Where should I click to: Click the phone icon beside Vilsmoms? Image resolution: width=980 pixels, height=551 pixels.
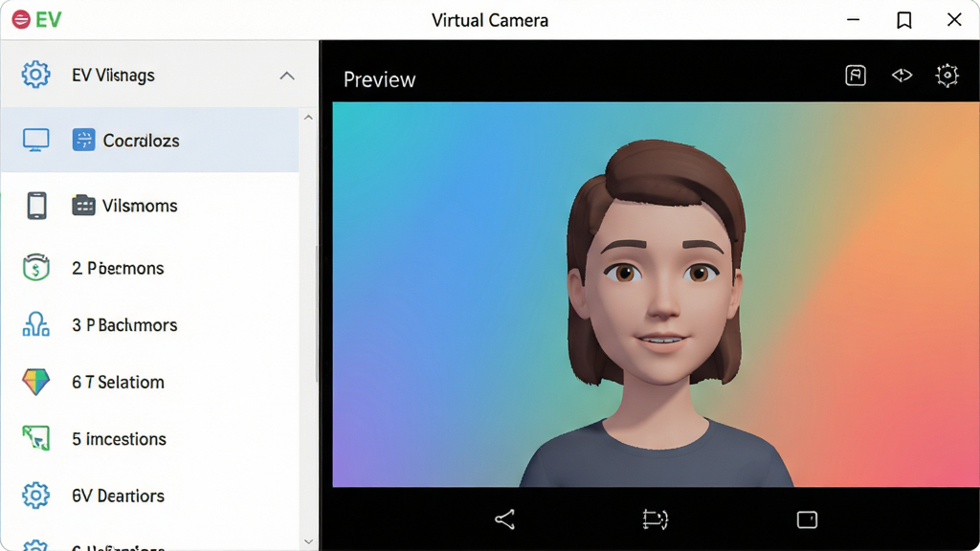point(36,206)
